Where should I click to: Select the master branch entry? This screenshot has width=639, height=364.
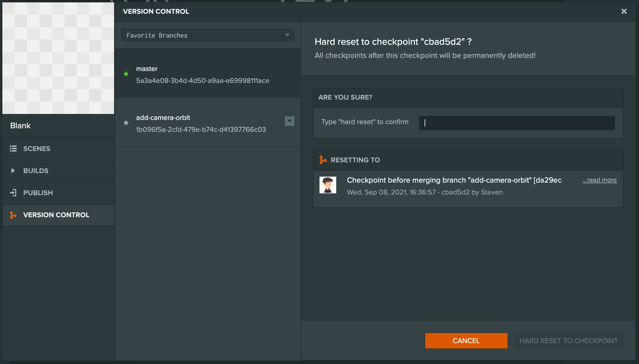[x=208, y=74]
